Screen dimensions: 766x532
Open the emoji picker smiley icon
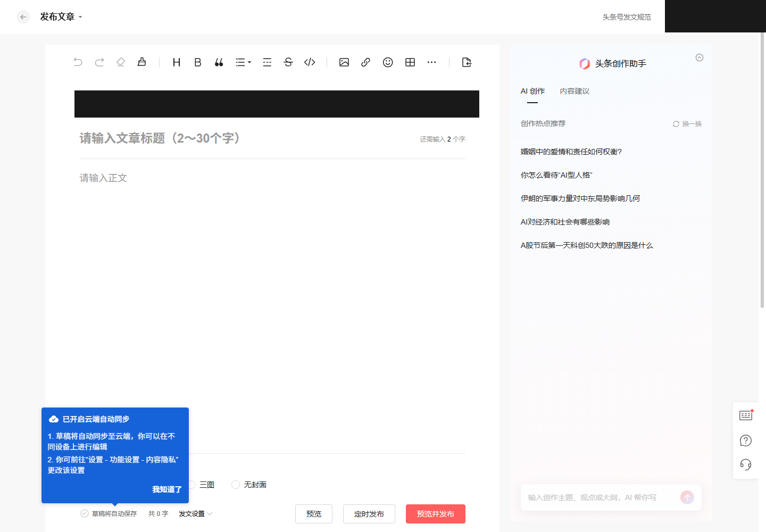[x=388, y=62]
